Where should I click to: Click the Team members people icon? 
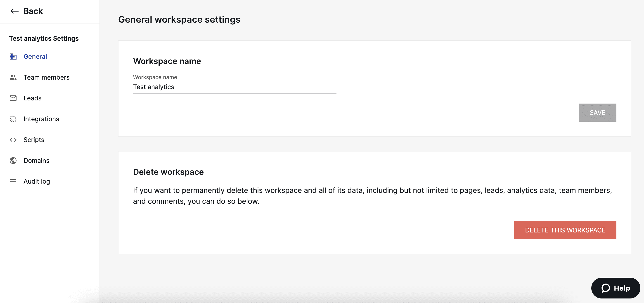[13, 77]
